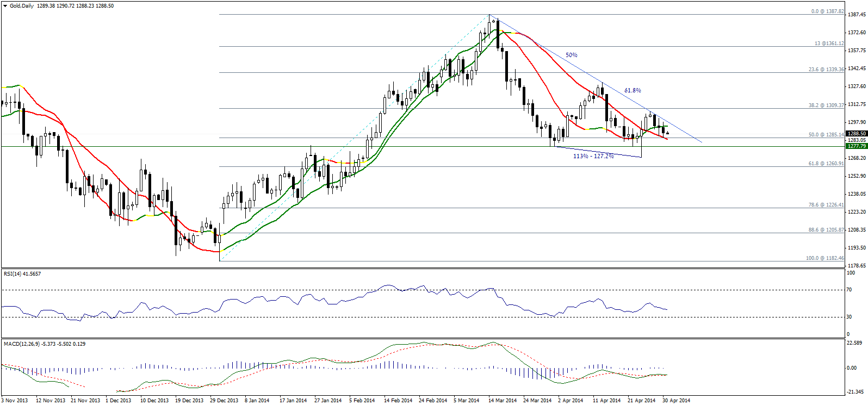Select the 19 Dec 2013 date label

(x=189, y=401)
